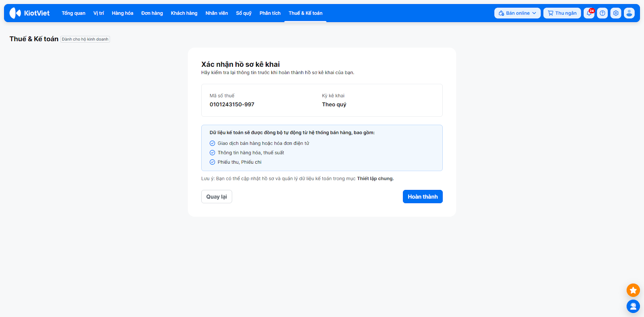
Task: Click the Thiết lập chung link text
Action: tap(375, 179)
